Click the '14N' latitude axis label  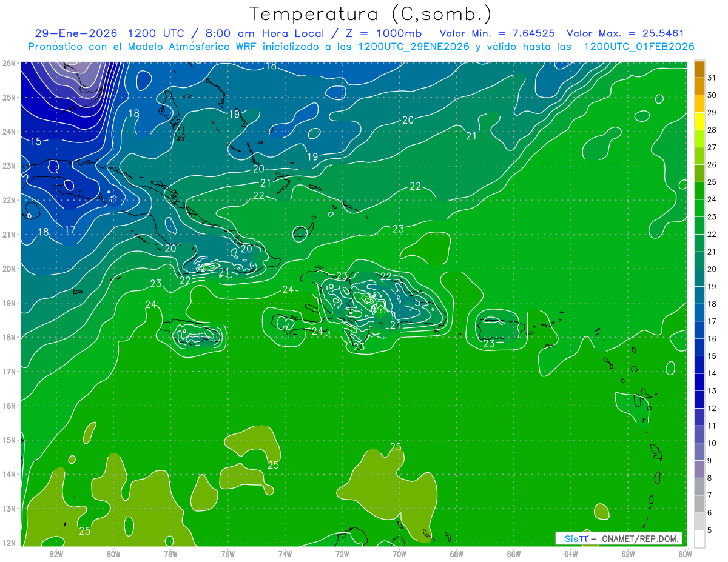8,474
